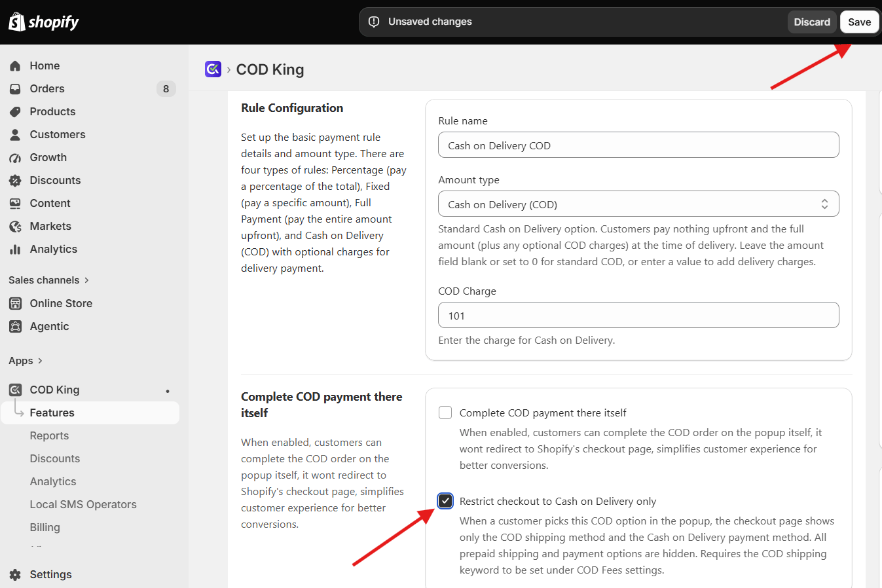This screenshot has width=882, height=588.
Task: Click the Home house icon
Action: pyautogui.click(x=15, y=65)
